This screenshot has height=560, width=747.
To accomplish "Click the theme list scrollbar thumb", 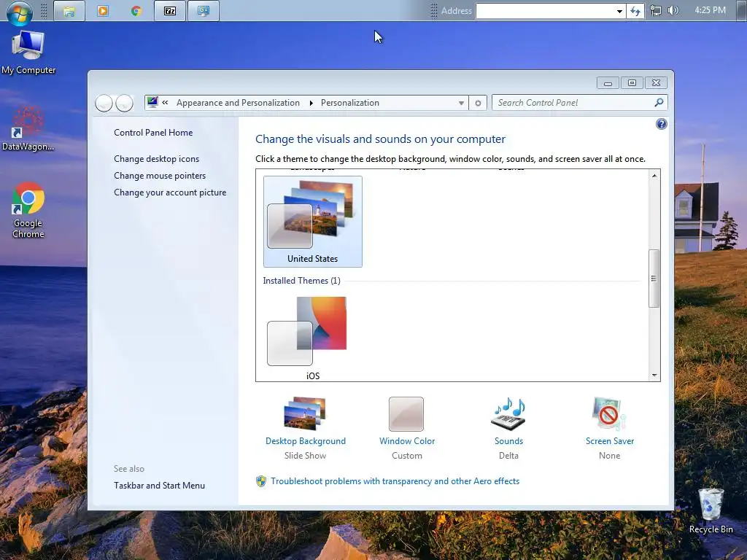I will [x=654, y=278].
